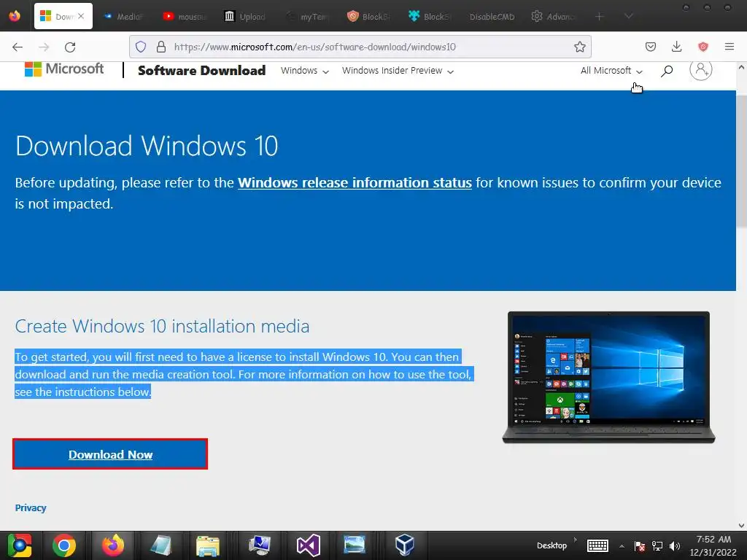The image size is (747, 560).
Task: Click Create Windows 10 installation media heading
Action: (x=162, y=326)
